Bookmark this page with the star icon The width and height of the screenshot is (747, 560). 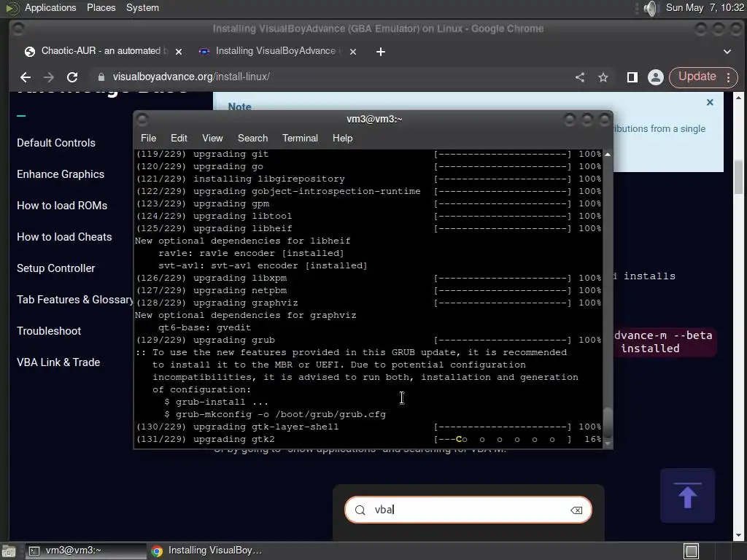click(603, 77)
